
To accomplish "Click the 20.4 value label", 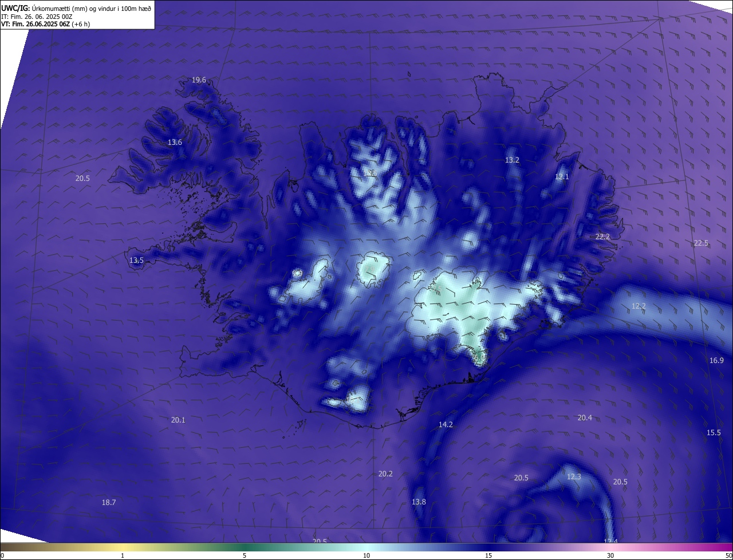I will 585,417.
